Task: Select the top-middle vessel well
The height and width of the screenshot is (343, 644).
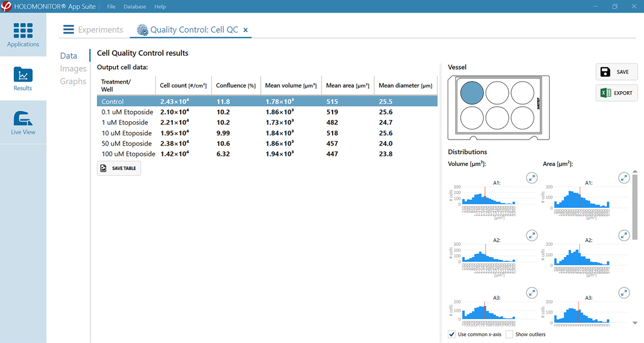Action: coord(497,93)
